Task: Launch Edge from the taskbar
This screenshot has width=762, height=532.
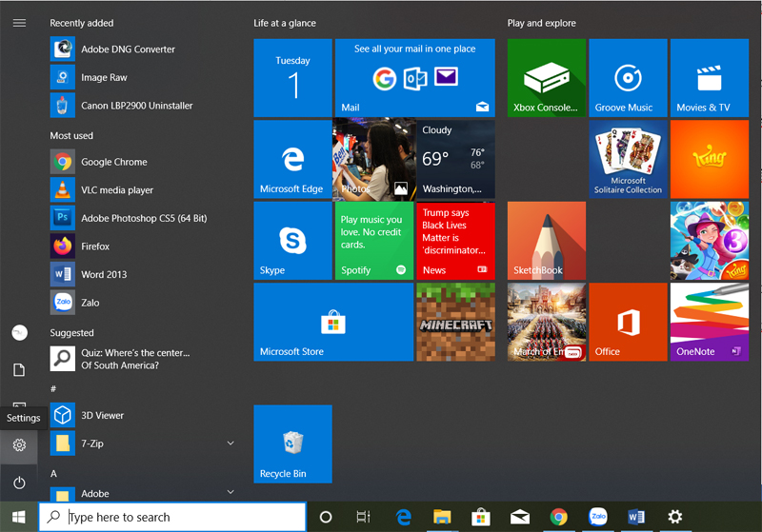Action: point(403,517)
